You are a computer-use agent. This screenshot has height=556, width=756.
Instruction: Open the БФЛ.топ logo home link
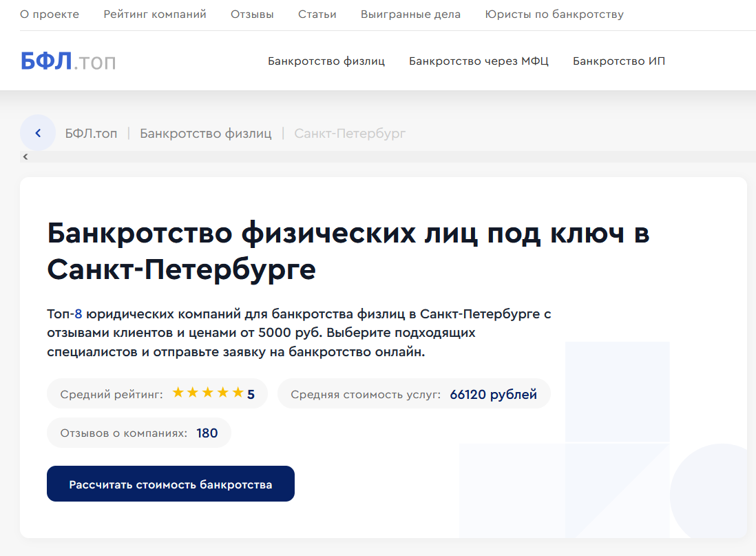tap(68, 61)
